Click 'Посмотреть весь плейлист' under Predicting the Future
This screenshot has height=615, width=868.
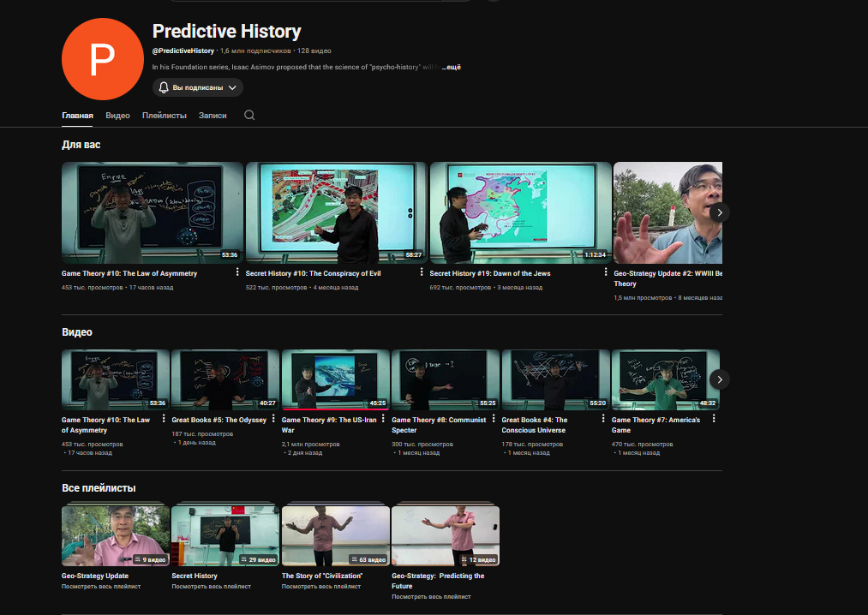click(431, 597)
